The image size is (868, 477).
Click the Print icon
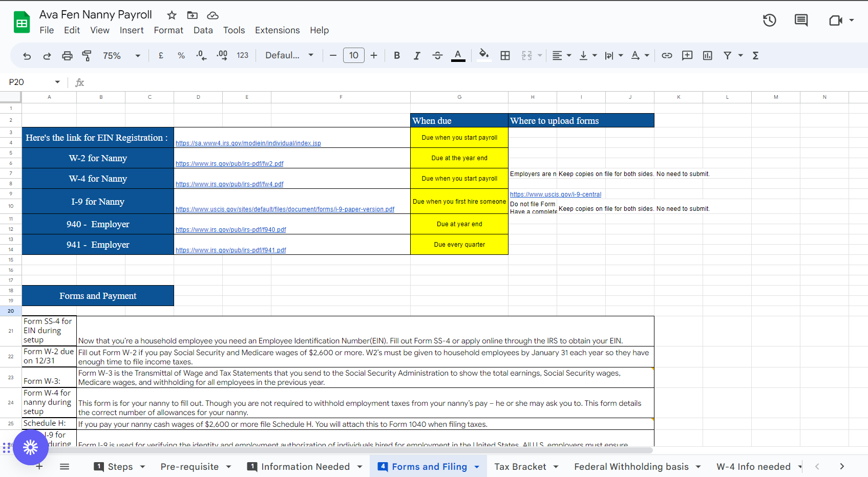tap(67, 56)
